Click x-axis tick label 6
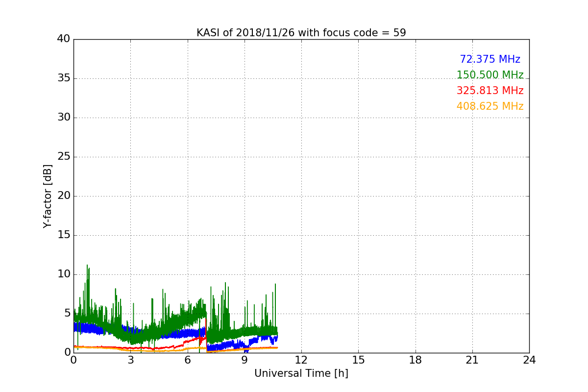Viewport: 588px width, 392px height. click(x=187, y=360)
